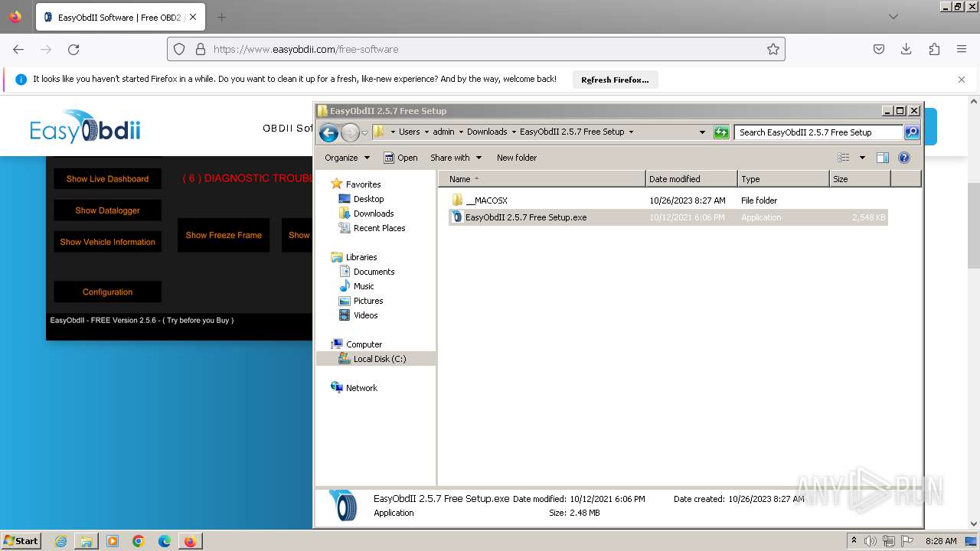The width and height of the screenshot is (980, 551).
Task: Click the Explorer back navigation arrow
Action: [328, 132]
